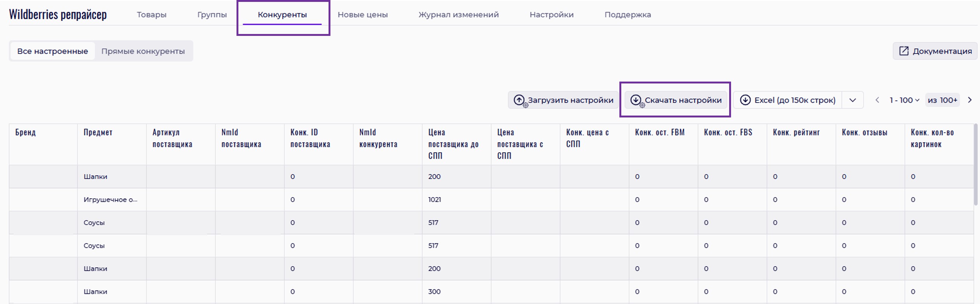Image resolution: width=980 pixels, height=304 pixels.
Task: Go to next page with right chevron
Action: point(969,100)
